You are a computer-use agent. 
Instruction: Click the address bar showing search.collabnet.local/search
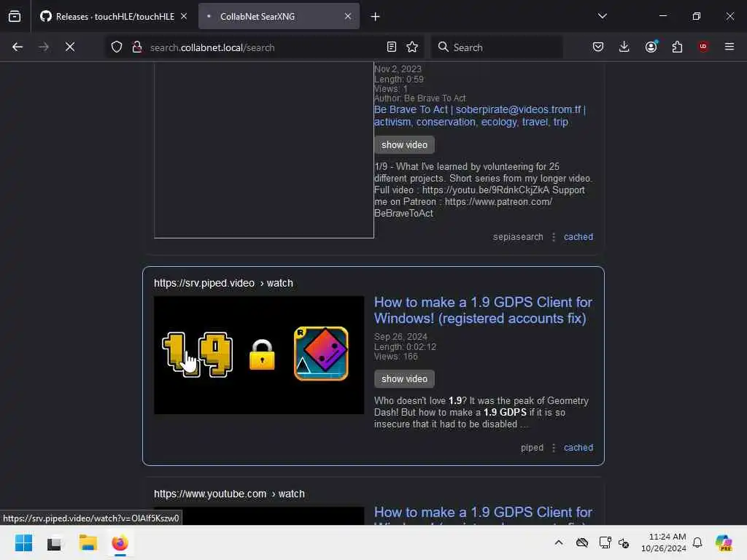(x=264, y=47)
